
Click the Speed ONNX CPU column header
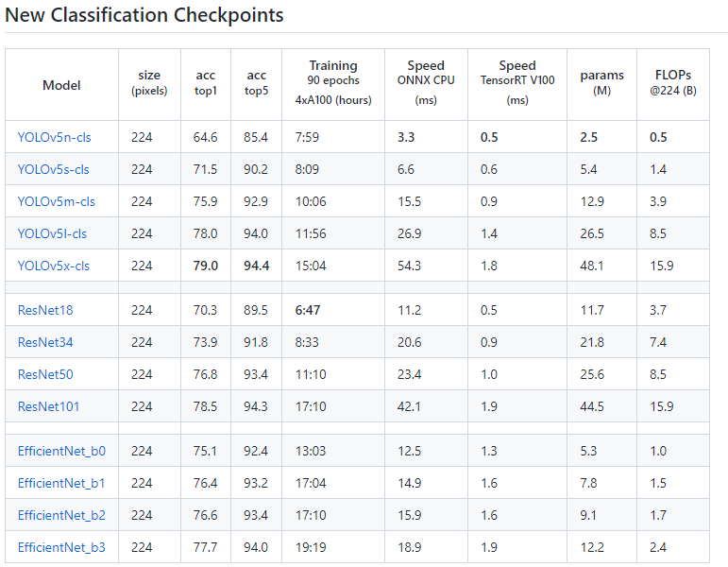(426, 83)
